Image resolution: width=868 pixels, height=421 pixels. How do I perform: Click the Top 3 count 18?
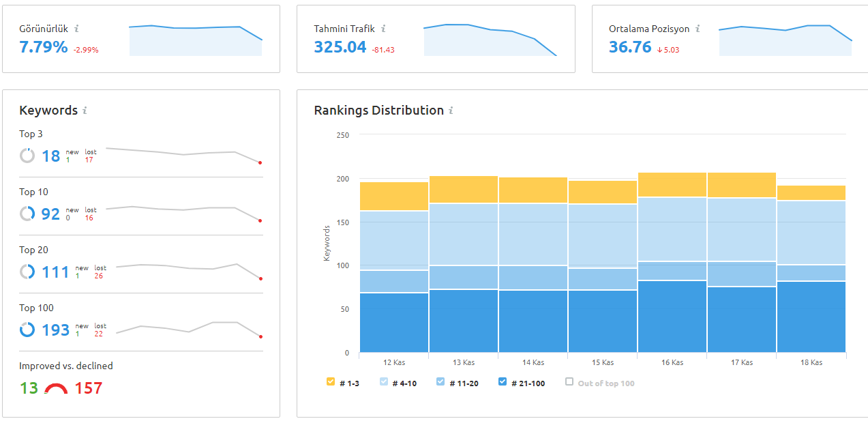[x=51, y=156]
